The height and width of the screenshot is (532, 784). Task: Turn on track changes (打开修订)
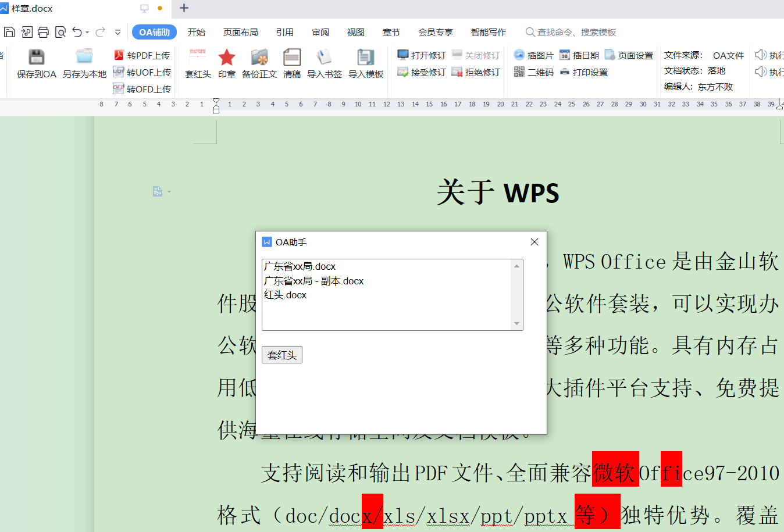coord(422,55)
